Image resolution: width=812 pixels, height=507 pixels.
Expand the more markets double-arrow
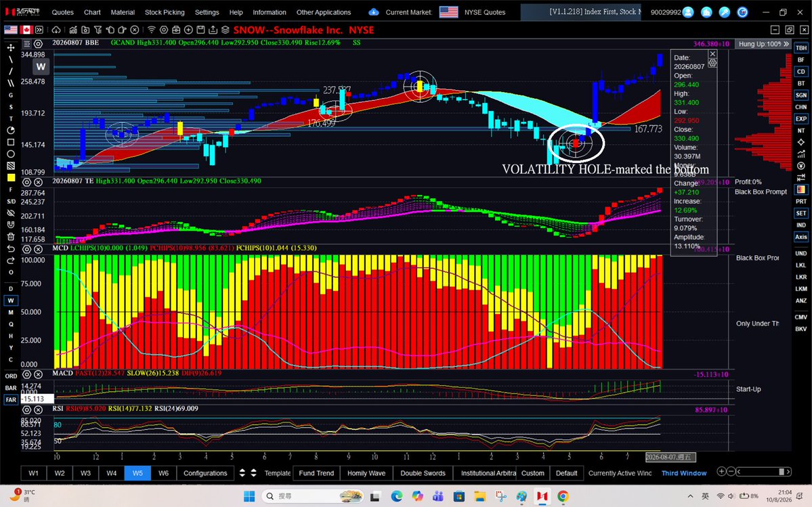click(39, 30)
